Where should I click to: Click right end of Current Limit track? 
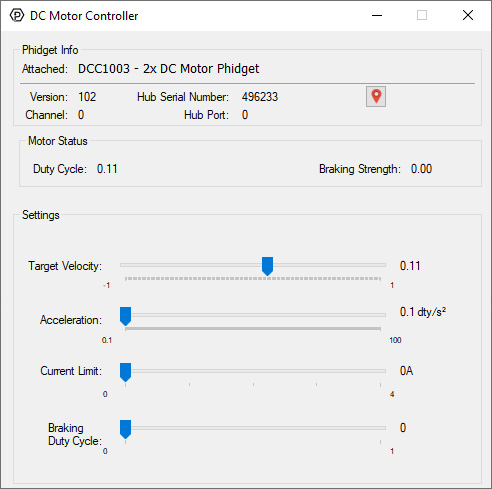[380, 371]
